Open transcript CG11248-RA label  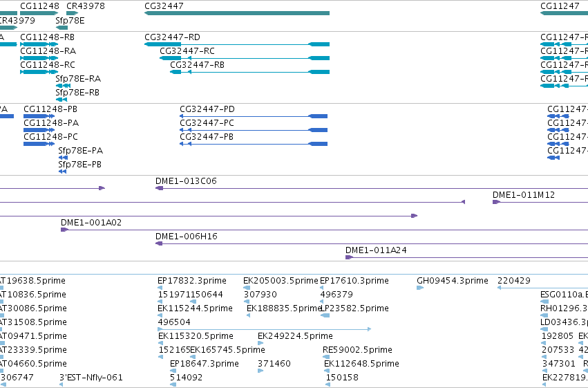(48, 50)
